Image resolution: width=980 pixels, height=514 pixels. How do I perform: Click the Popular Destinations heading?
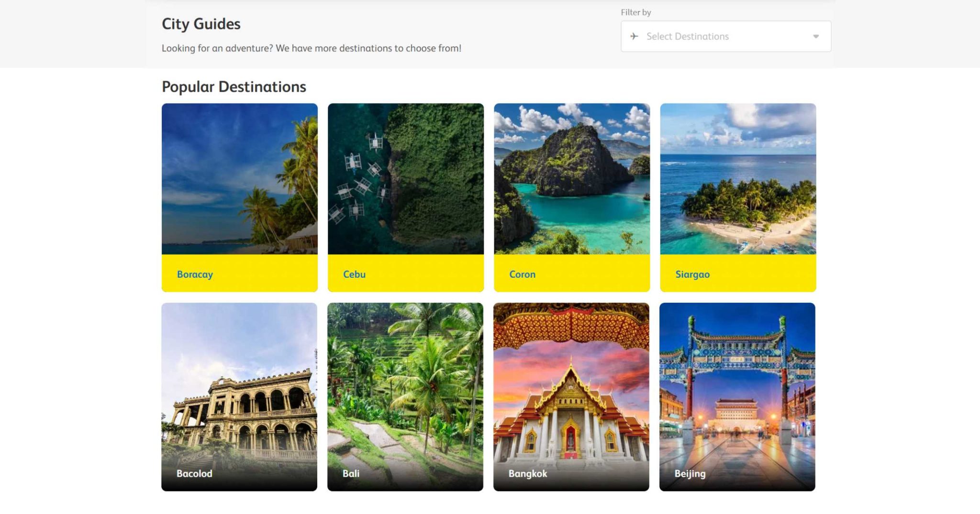(234, 87)
